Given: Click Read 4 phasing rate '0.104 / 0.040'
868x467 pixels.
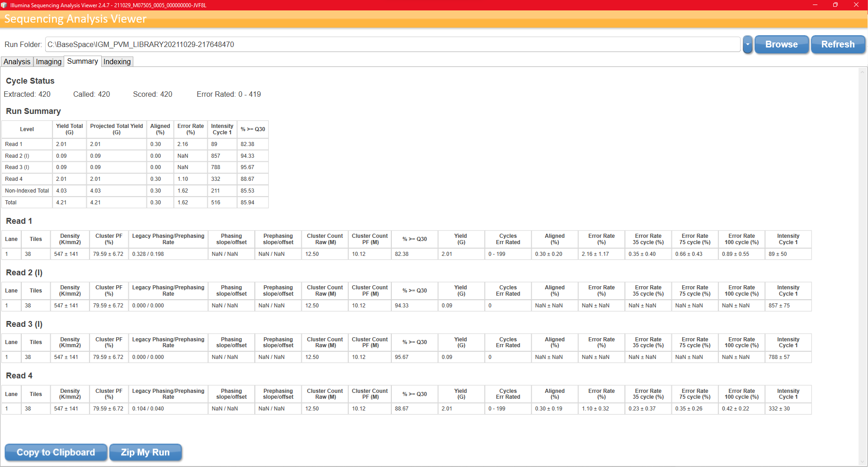Looking at the screenshot, I should [x=148, y=409].
